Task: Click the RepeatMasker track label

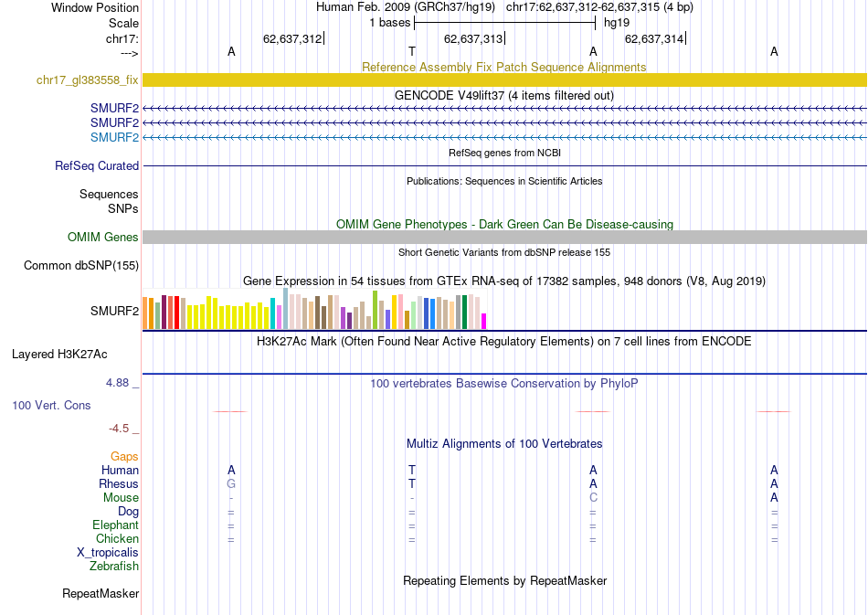Action: pyautogui.click(x=101, y=593)
